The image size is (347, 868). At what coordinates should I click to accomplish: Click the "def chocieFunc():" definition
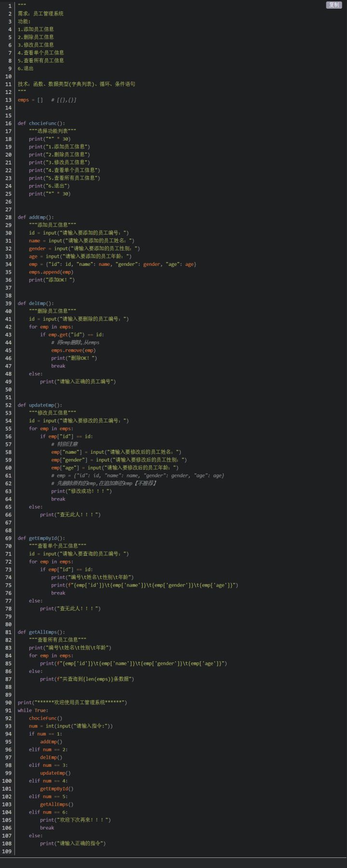click(41, 123)
